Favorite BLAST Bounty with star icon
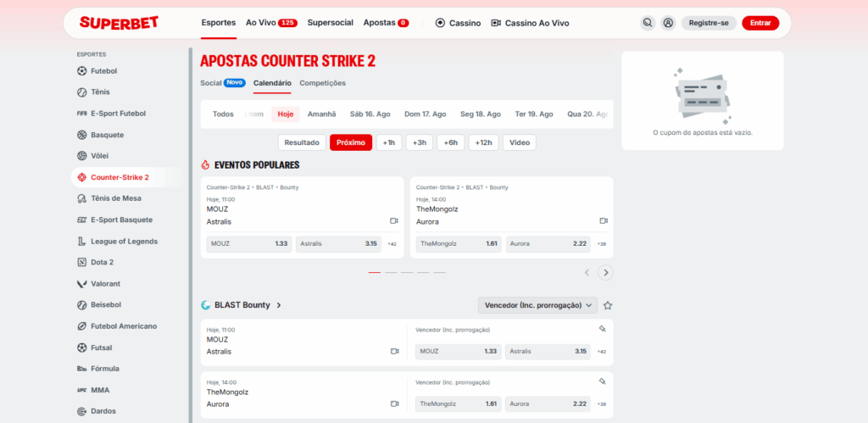 [x=607, y=305]
